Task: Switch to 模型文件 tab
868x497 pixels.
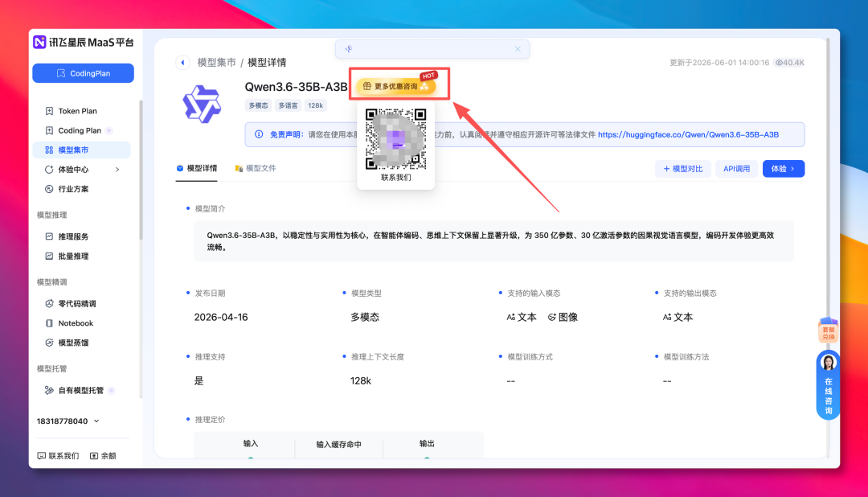Action: point(256,168)
